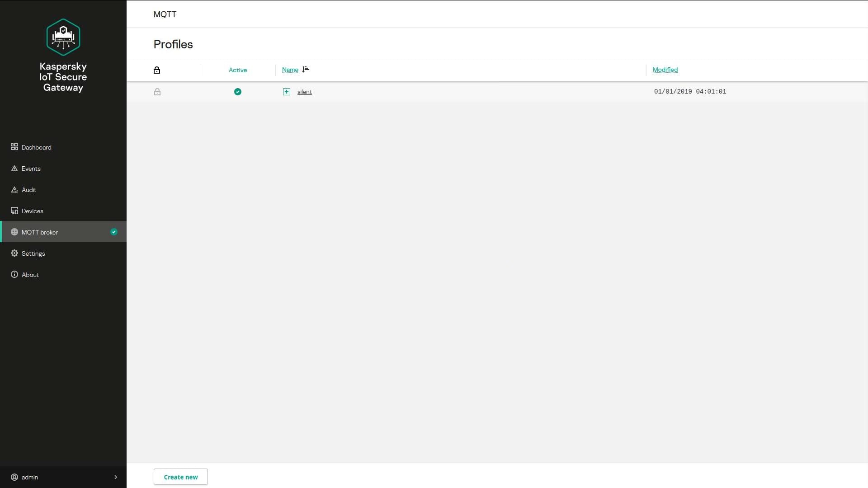Select the Active column header

coord(238,70)
